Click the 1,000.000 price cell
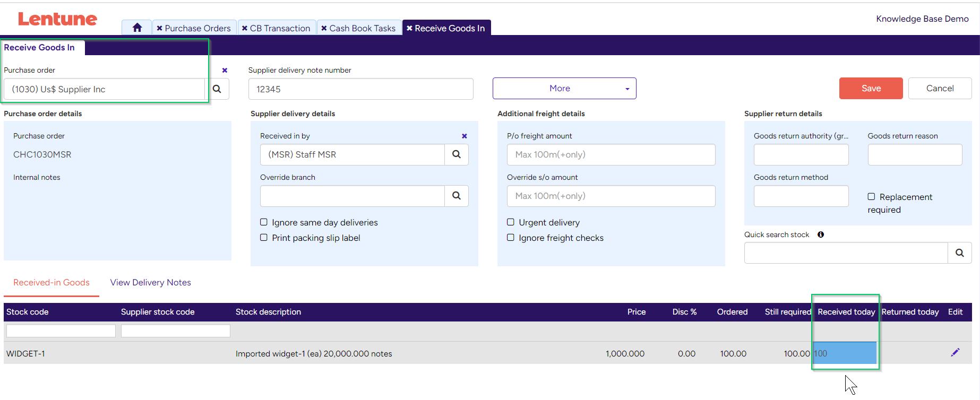Viewport: 980px width, 400px height. tap(625, 354)
